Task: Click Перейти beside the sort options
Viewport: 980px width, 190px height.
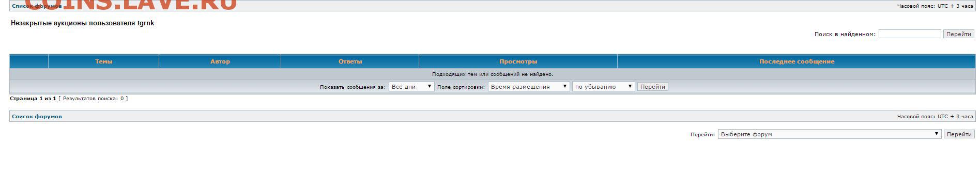Action: (652, 87)
